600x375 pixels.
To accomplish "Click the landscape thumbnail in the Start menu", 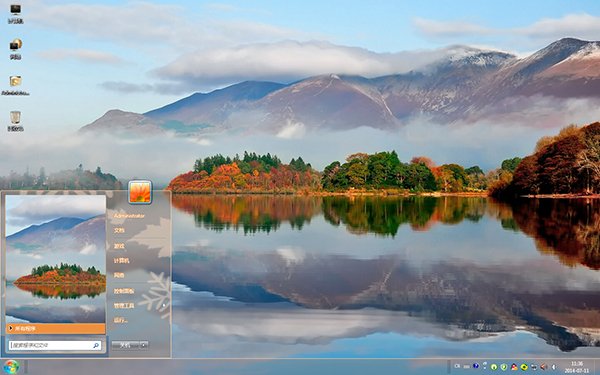I will click(x=56, y=259).
